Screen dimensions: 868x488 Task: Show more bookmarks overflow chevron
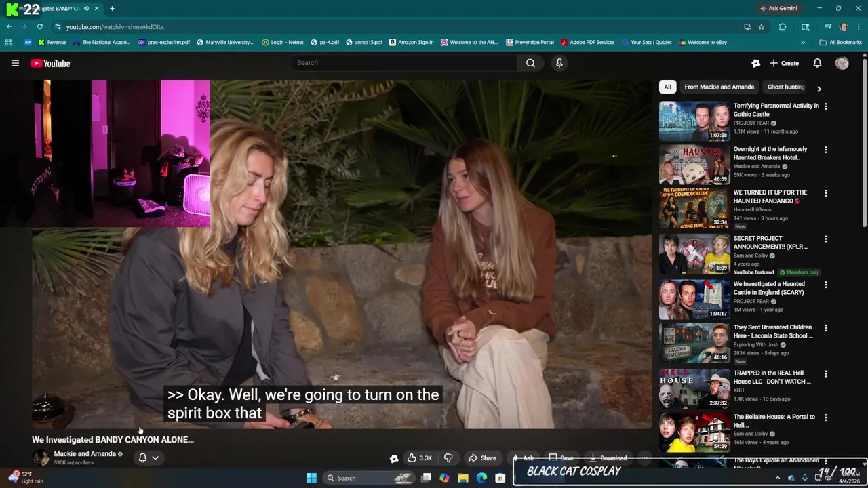[803, 42]
